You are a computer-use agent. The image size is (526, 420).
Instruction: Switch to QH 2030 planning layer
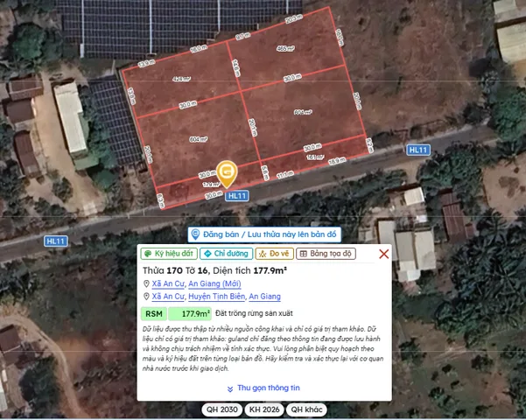(x=221, y=409)
